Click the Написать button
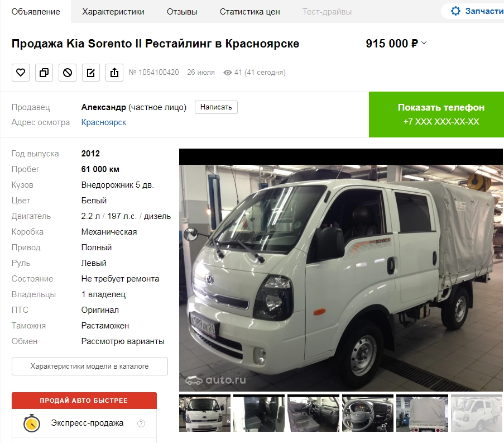 pyautogui.click(x=216, y=107)
